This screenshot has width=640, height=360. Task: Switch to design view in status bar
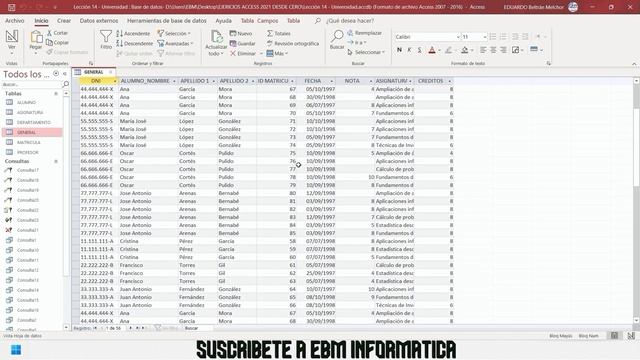631,336
